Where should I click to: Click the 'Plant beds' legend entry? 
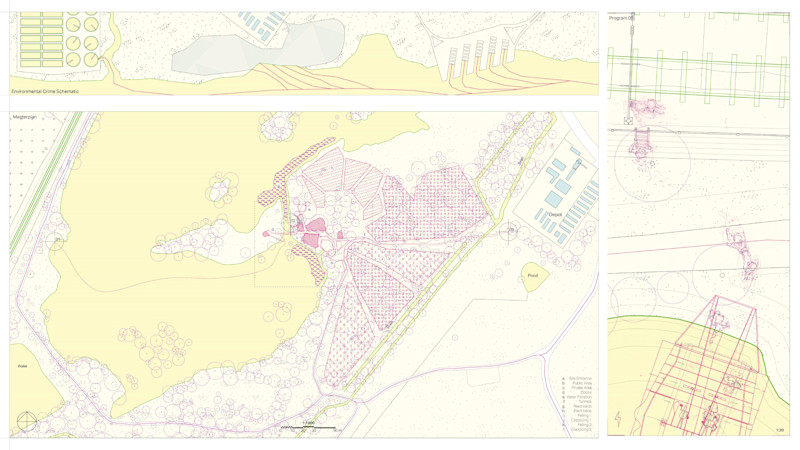583,411
